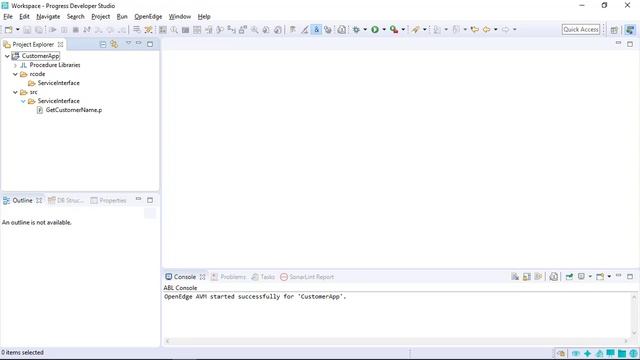Image resolution: width=640 pixels, height=360 pixels.
Task: Select the OpenEdge Editor perspective button
Action: [x=630, y=30]
